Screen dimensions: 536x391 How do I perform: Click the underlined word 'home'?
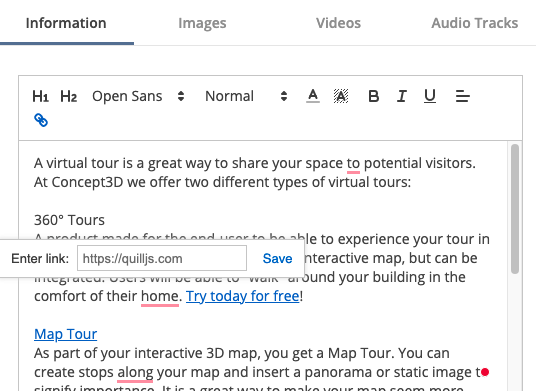coord(160,296)
